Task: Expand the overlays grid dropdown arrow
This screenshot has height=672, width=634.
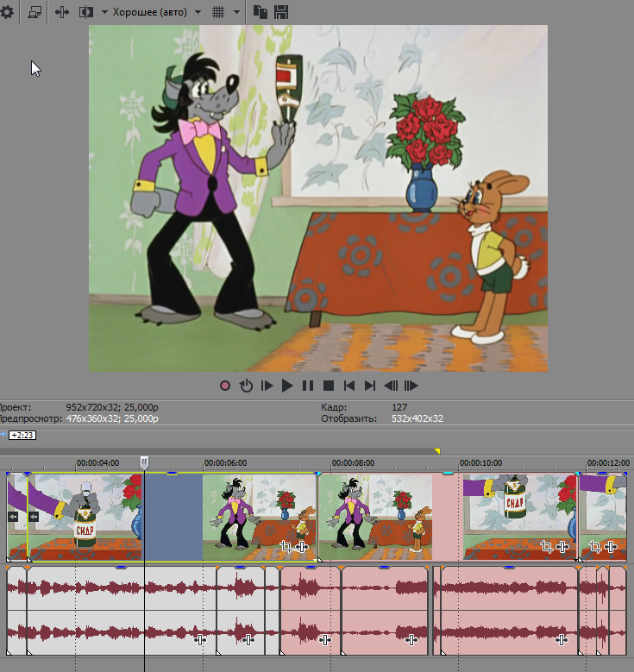Action: pyautogui.click(x=236, y=12)
